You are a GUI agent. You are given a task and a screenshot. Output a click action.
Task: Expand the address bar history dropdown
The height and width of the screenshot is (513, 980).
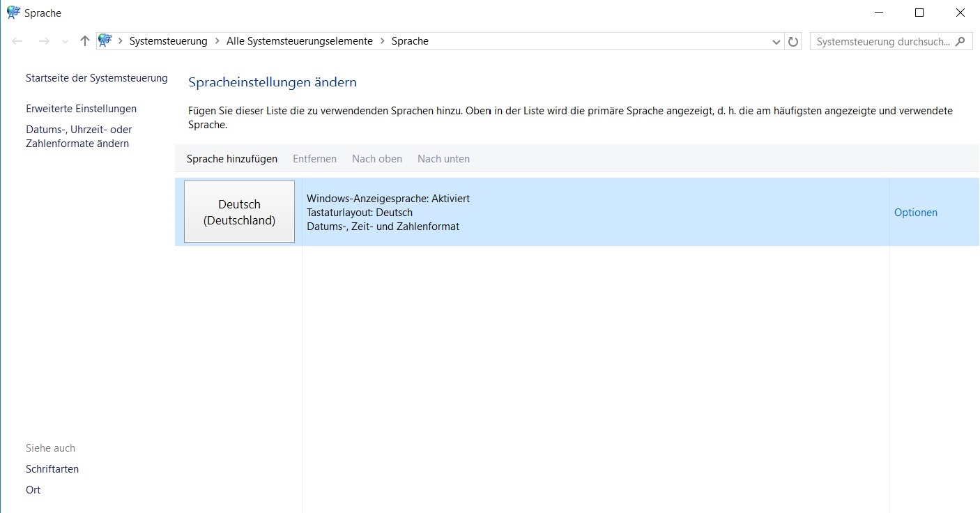point(776,42)
